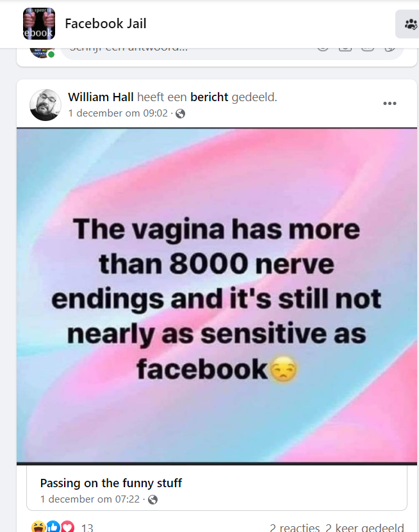Open the vagina nerve endings meme image
The height and width of the screenshot is (532, 419).
pyautogui.click(x=217, y=294)
